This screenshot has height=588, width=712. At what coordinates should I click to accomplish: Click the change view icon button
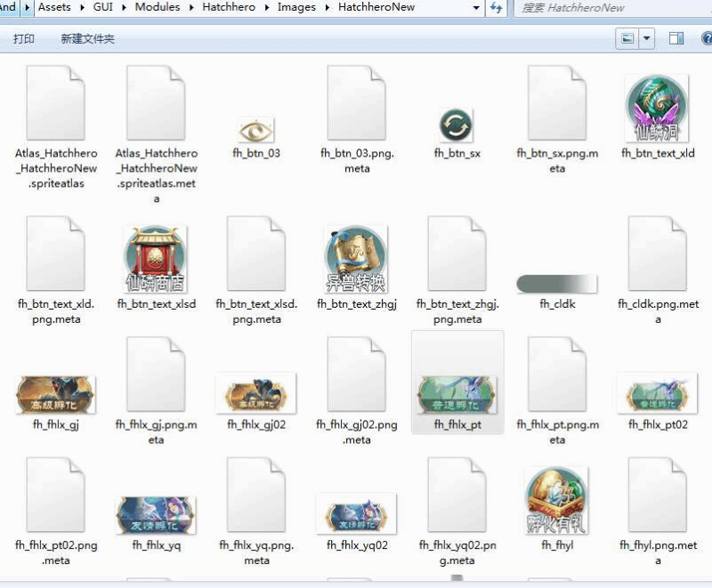tap(627, 38)
